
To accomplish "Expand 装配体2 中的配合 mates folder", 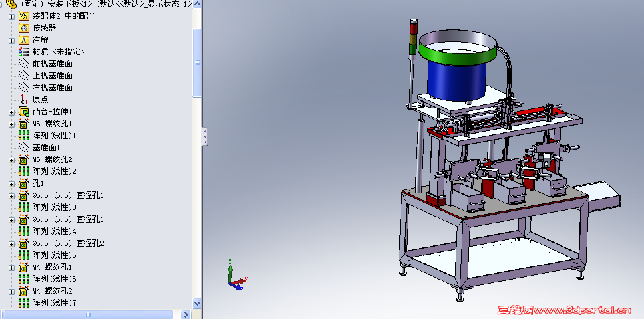I will (11, 17).
